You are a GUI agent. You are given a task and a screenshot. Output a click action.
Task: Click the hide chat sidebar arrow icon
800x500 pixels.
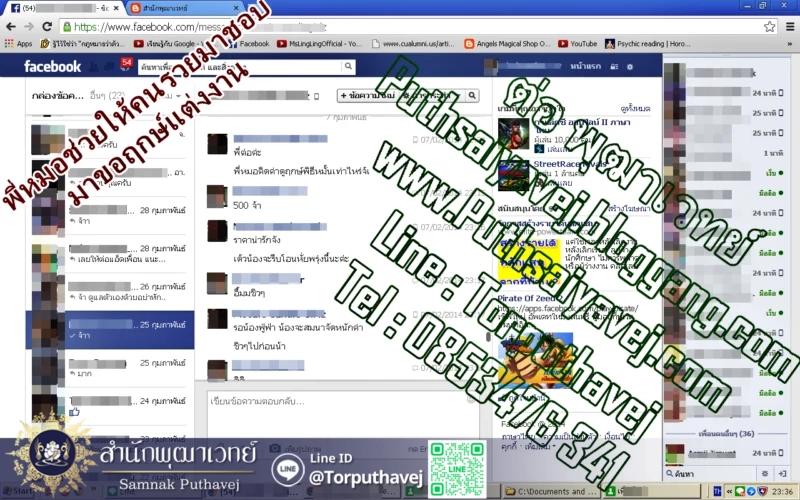782,473
